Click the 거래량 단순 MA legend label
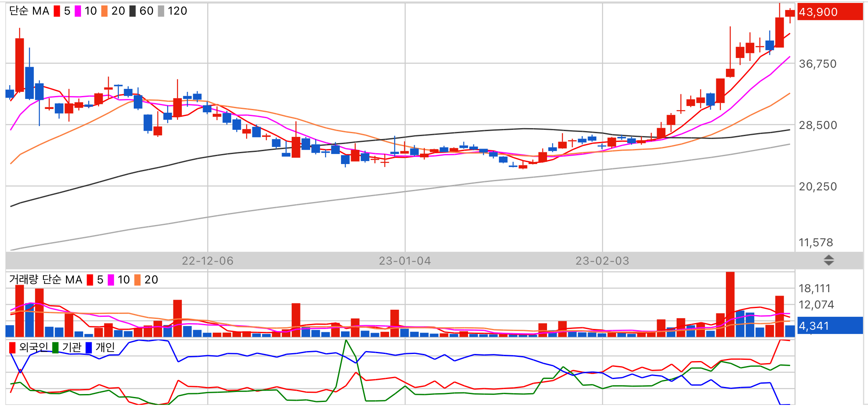 point(46,280)
